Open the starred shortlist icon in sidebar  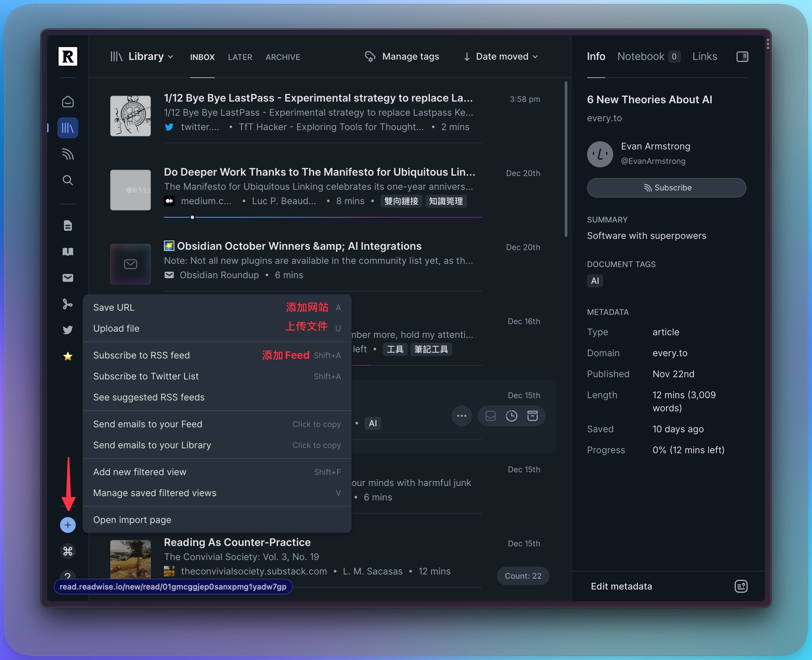68,356
